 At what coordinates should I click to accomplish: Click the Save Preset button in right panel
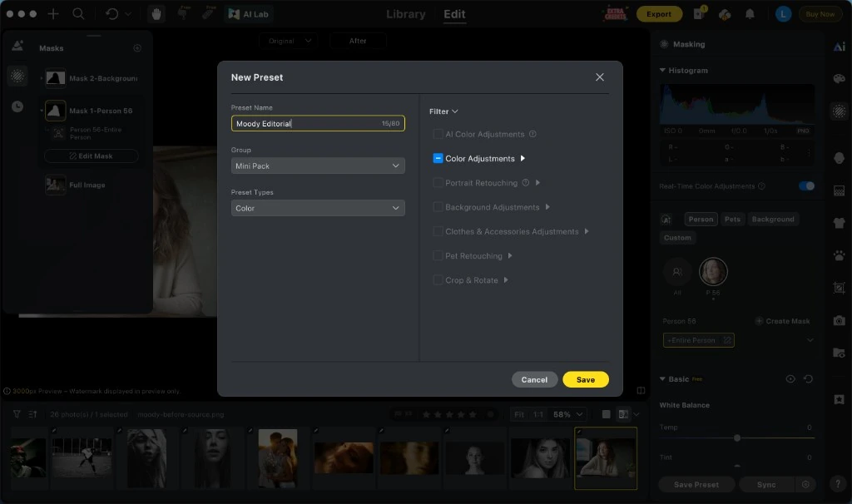click(696, 484)
